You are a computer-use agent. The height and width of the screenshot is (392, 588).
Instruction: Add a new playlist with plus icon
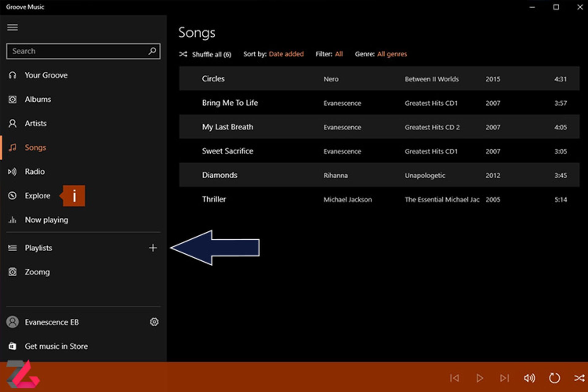click(x=153, y=248)
